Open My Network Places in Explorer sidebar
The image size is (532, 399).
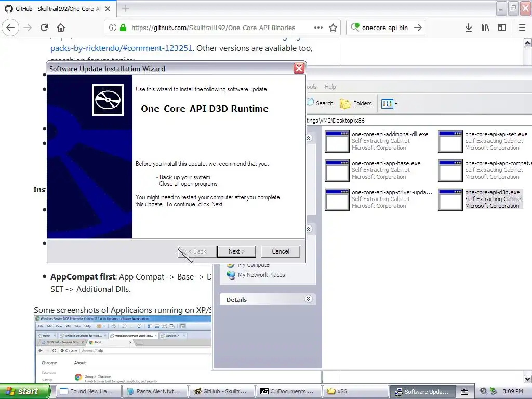point(256,275)
